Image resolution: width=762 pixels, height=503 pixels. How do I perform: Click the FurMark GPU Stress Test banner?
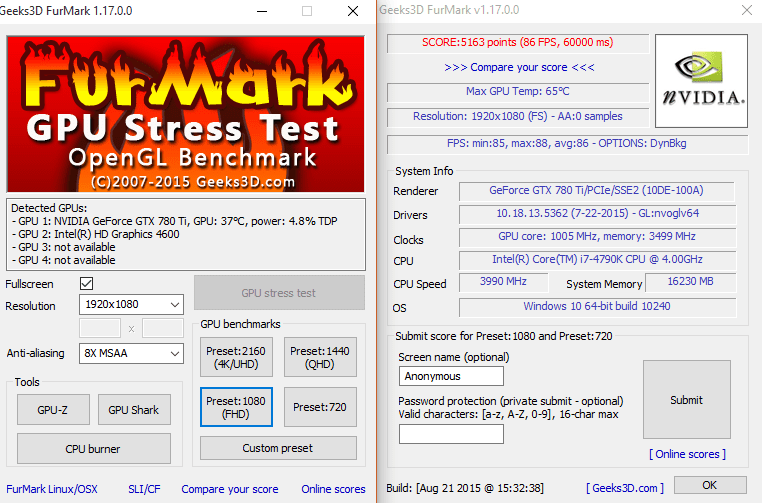click(x=185, y=114)
